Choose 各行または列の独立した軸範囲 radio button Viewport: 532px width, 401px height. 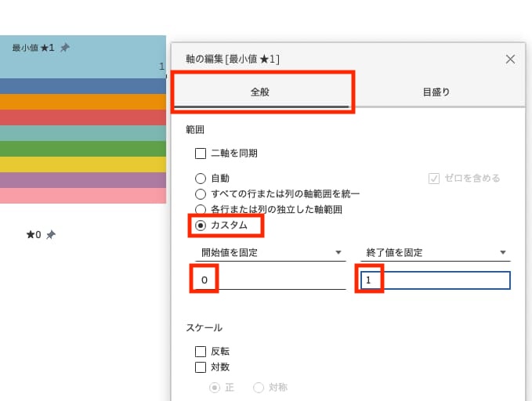pyautogui.click(x=201, y=209)
